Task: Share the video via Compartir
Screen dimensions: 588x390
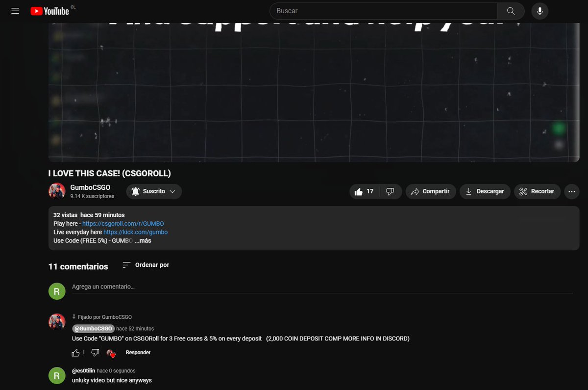Action: 430,191
